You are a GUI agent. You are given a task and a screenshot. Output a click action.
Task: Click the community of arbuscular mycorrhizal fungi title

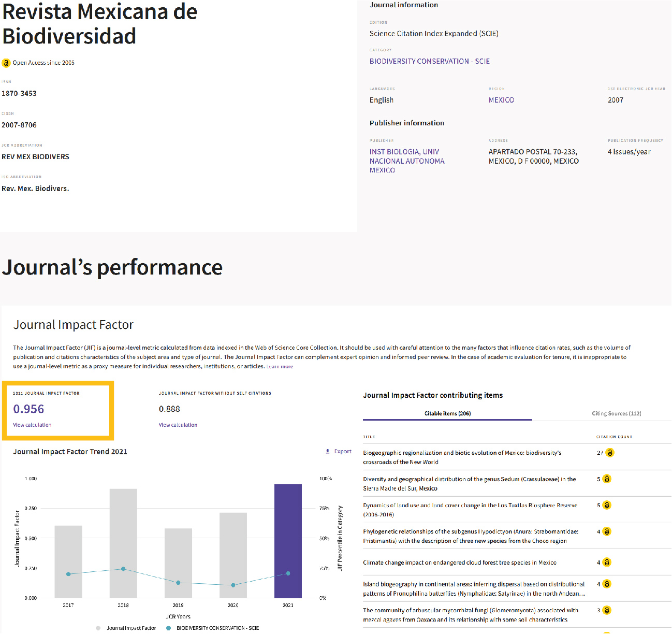point(471,615)
